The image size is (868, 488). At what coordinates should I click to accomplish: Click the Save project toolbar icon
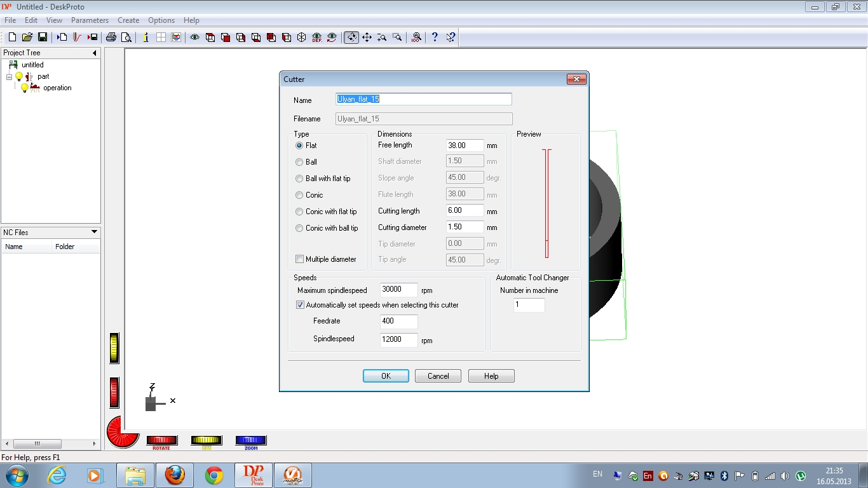coord(43,37)
